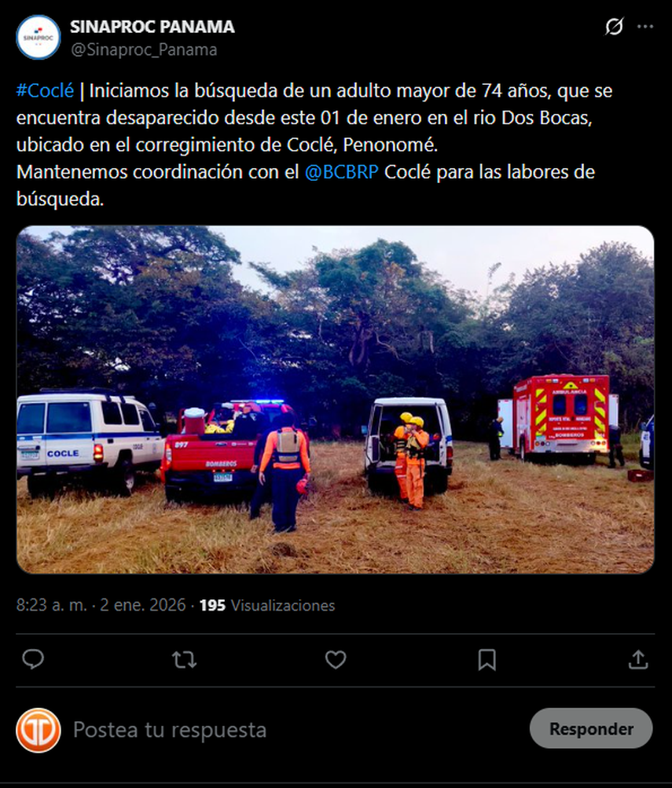Open the rescue vehicles photo

tap(336, 400)
